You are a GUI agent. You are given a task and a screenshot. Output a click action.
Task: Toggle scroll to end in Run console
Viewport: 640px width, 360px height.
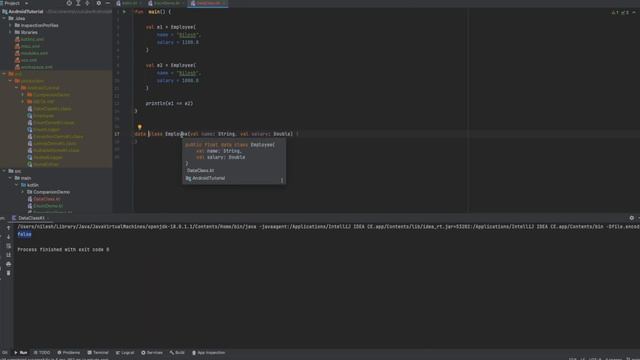pos(8,255)
